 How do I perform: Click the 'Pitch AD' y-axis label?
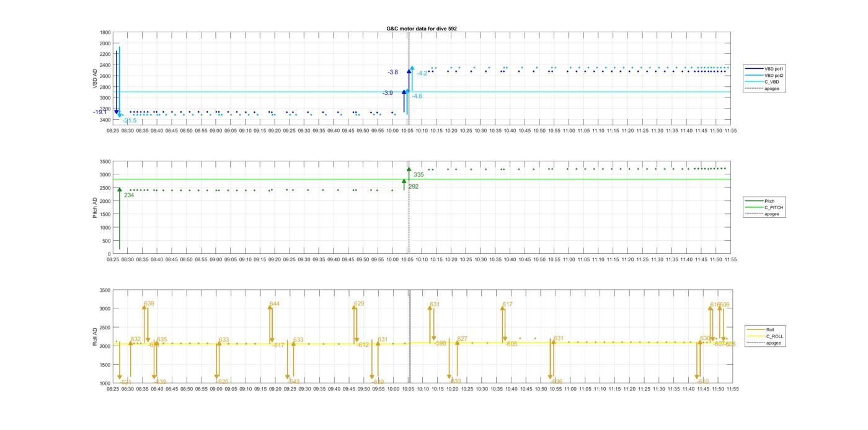point(95,208)
